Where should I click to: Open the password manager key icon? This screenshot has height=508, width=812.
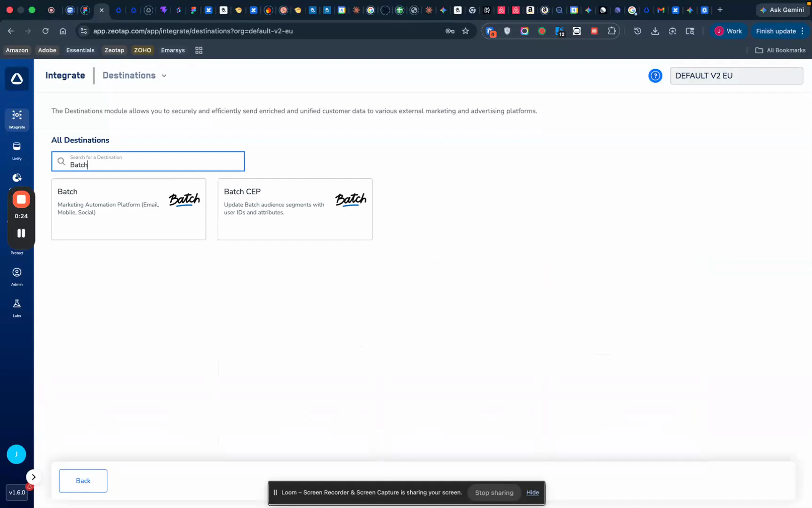tap(450, 31)
